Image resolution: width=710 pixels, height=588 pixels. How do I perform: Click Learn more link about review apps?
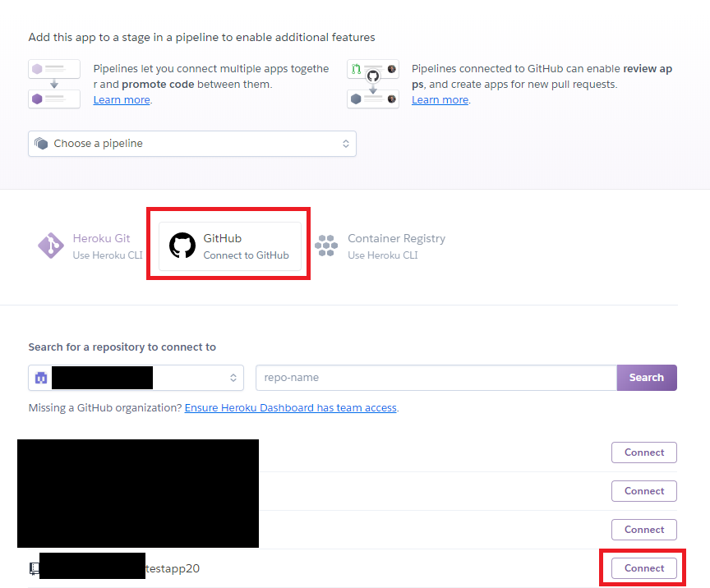pos(440,100)
